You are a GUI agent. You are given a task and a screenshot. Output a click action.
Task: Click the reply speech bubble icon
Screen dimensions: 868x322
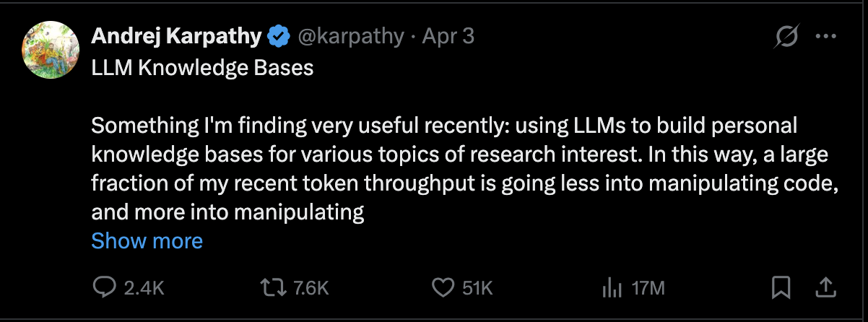[x=105, y=288]
